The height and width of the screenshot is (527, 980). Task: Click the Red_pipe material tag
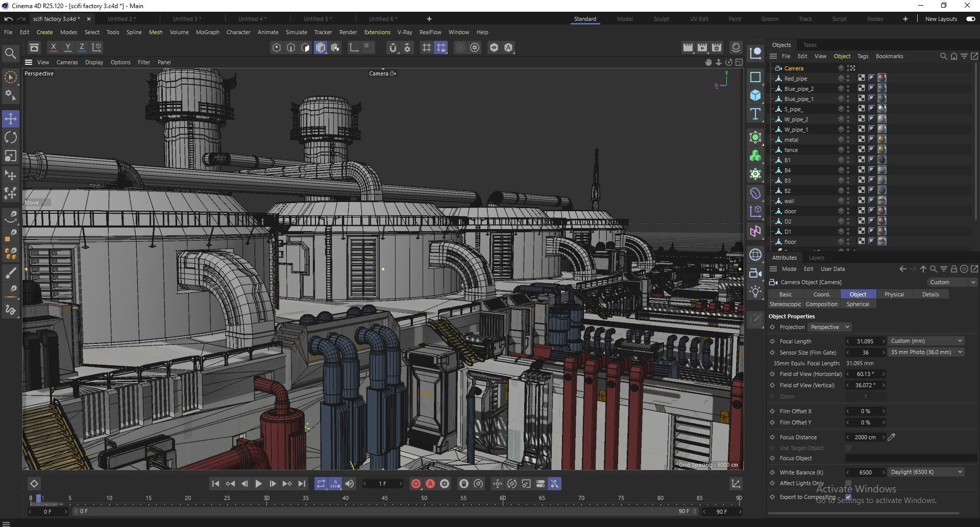pyautogui.click(x=881, y=78)
